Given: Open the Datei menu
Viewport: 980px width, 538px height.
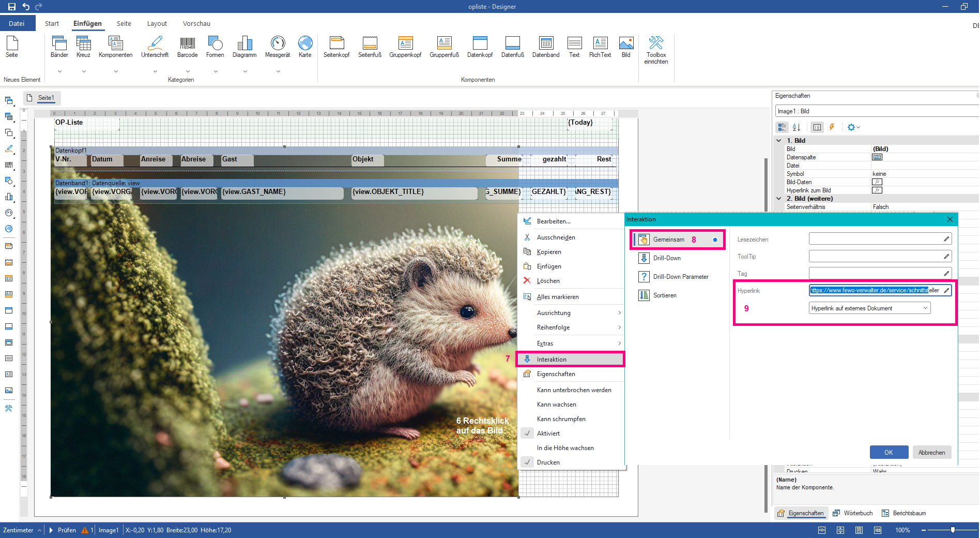Looking at the screenshot, I should [17, 23].
